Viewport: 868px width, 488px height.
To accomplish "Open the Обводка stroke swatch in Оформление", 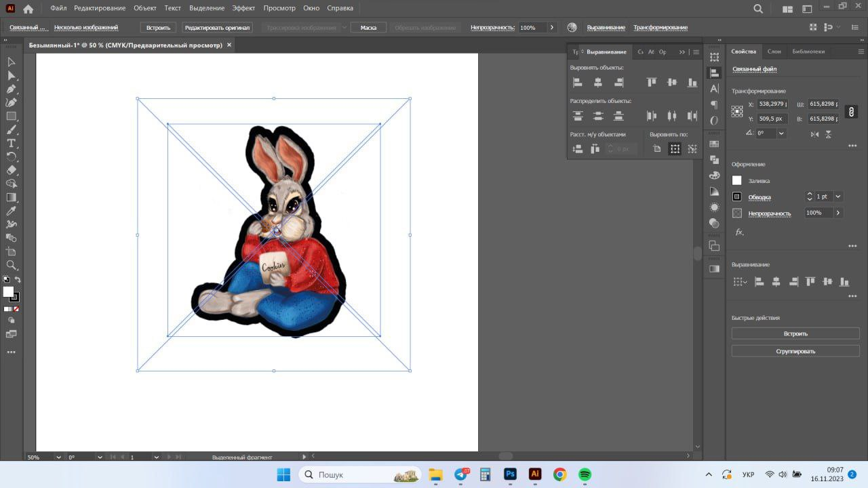I will click(x=737, y=197).
